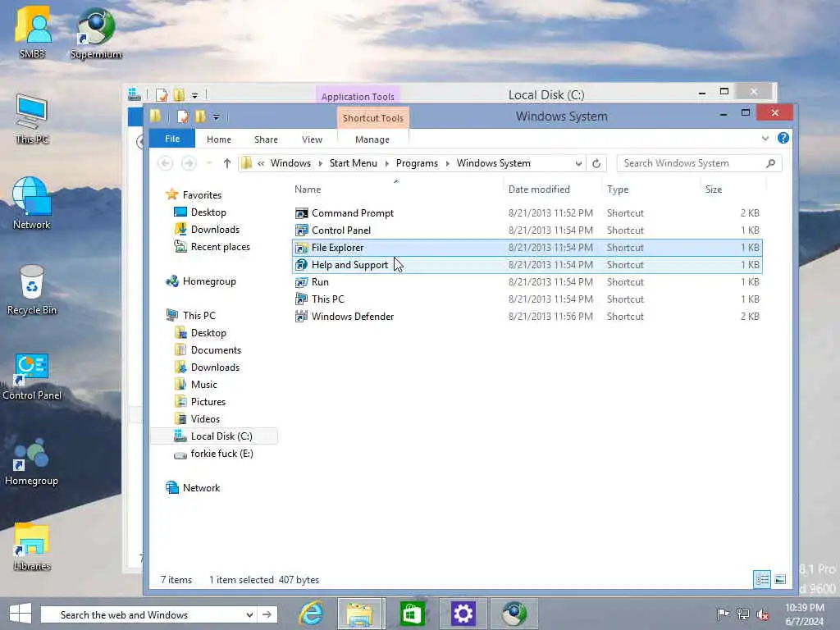
Task: Select Network in the navigation pane
Action: [193, 487]
